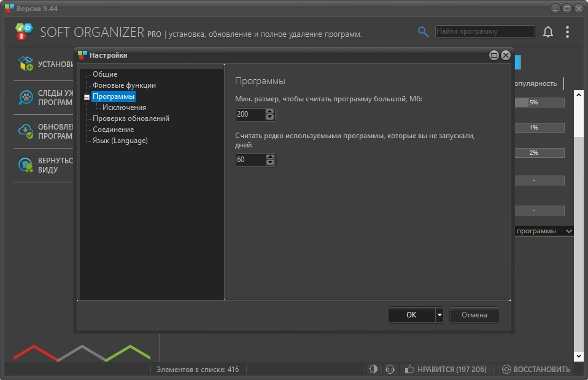Click ВЕРНУТЬС ВИДУ sidebar item

tap(55, 165)
